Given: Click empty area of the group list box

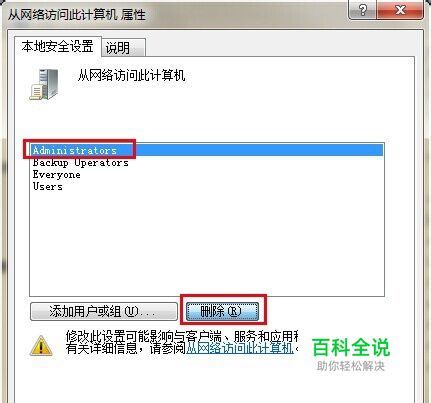Looking at the screenshot, I should 207,243.
